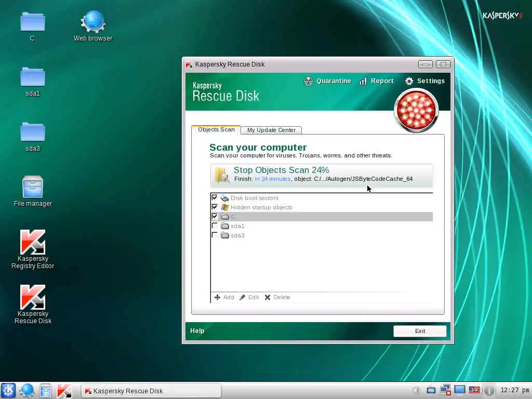Open the network connection tray icon

[x=445, y=390]
